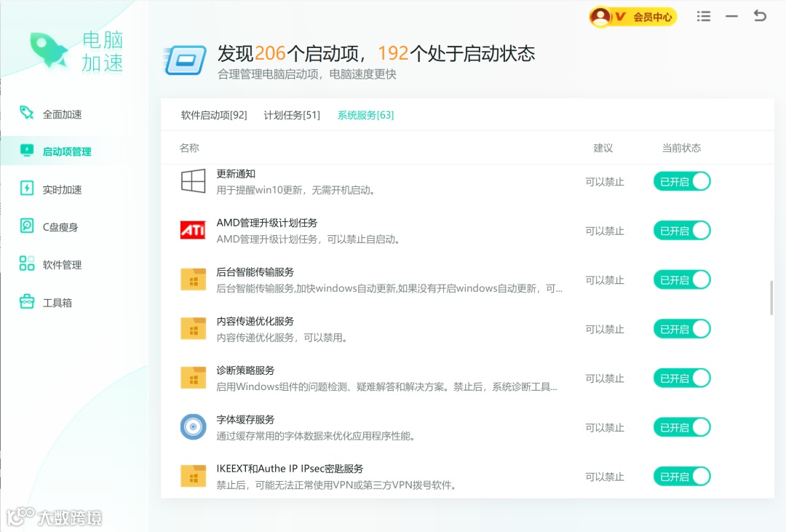Select 软件管理 in the sidebar
Image resolution: width=786 pixels, height=532 pixels.
point(62,265)
